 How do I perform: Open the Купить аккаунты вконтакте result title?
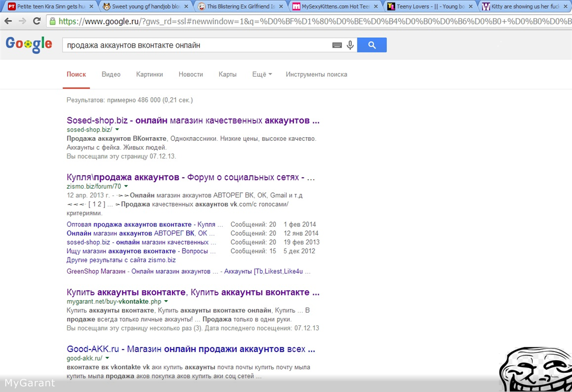pos(193,292)
